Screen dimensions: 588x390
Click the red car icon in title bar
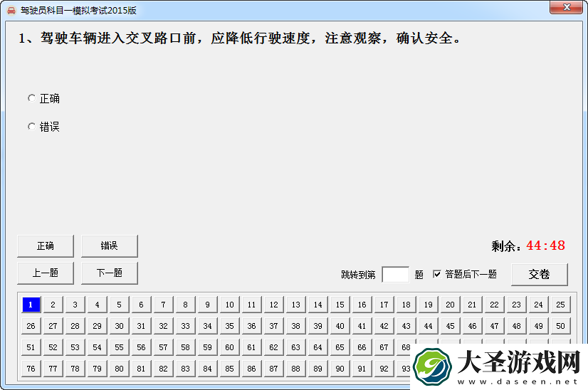pos(11,10)
